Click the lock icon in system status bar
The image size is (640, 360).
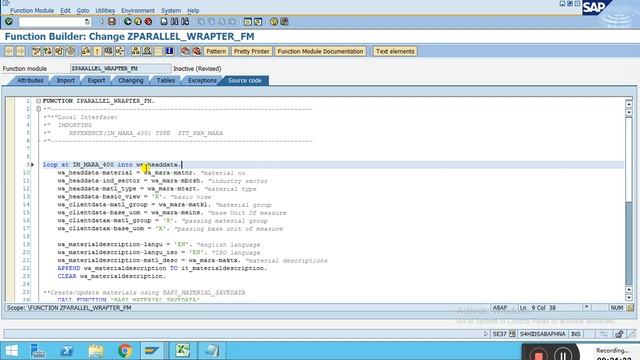coord(619,334)
